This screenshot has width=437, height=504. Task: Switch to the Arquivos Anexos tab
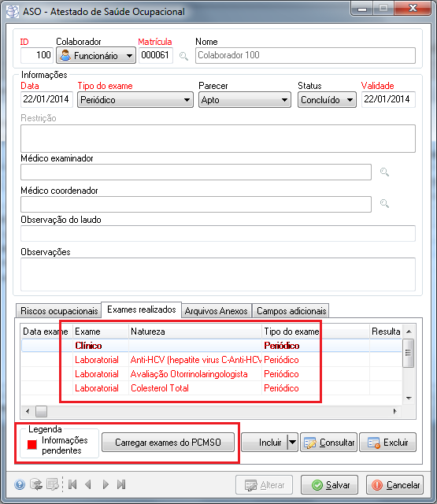pyautogui.click(x=217, y=311)
